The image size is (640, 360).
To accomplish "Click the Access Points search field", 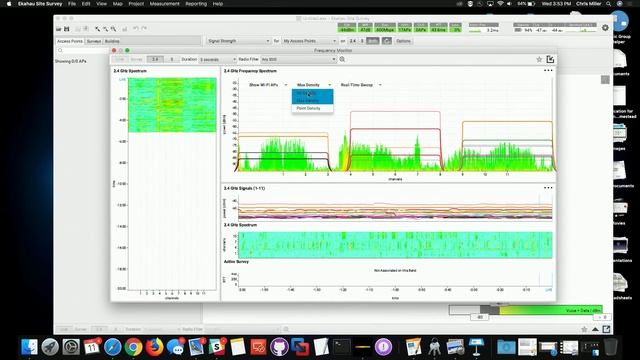I will 82,51.
